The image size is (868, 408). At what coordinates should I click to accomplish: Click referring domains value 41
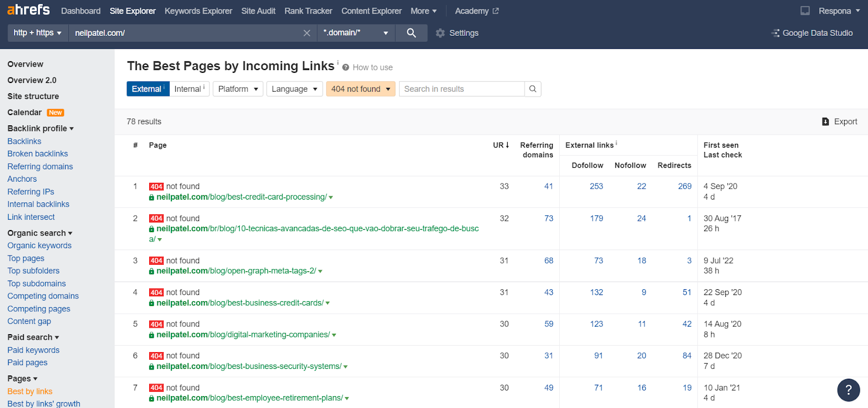[x=548, y=186]
